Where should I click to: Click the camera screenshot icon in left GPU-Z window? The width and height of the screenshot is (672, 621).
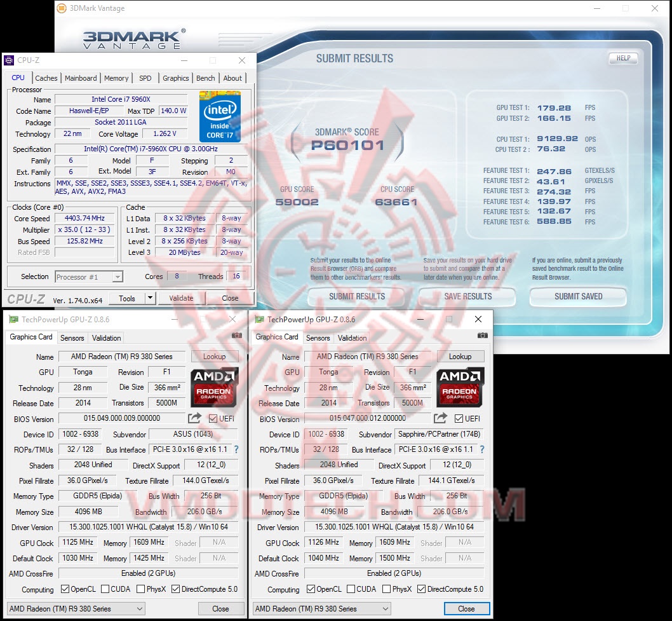coord(236,336)
